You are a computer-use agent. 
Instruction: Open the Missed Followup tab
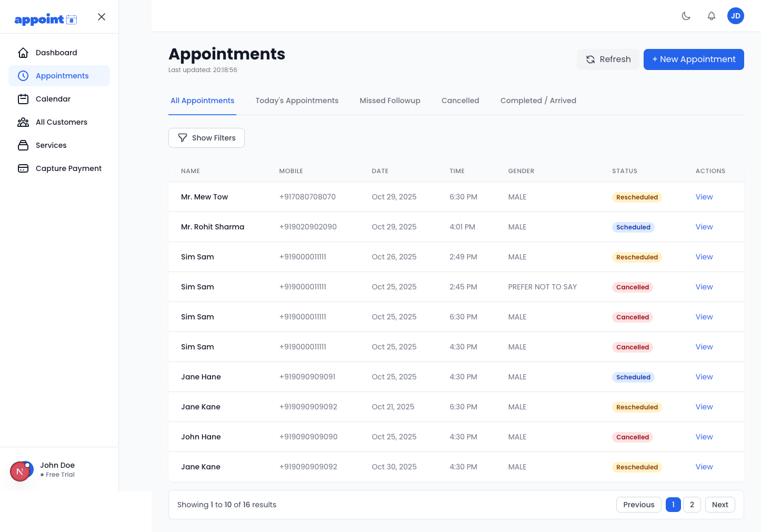[390, 101]
